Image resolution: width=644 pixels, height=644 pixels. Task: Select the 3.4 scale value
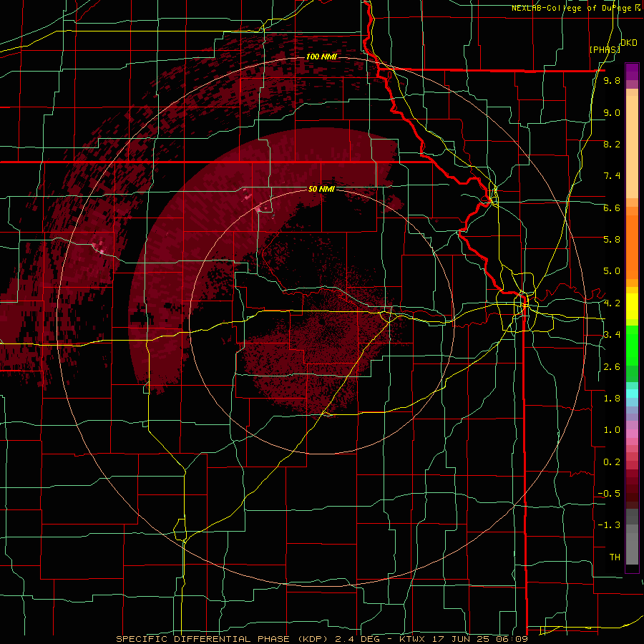click(612, 335)
